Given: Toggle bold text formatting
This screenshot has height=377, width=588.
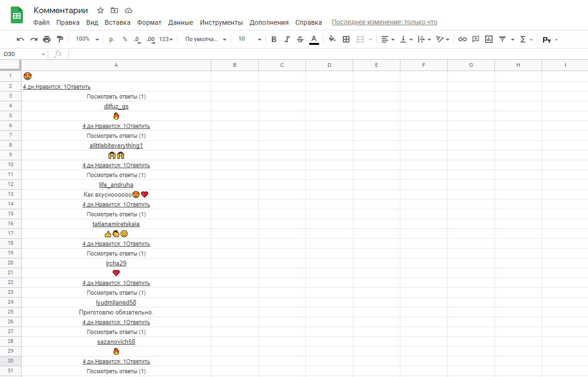Looking at the screenshot, I should pos(274,39).
